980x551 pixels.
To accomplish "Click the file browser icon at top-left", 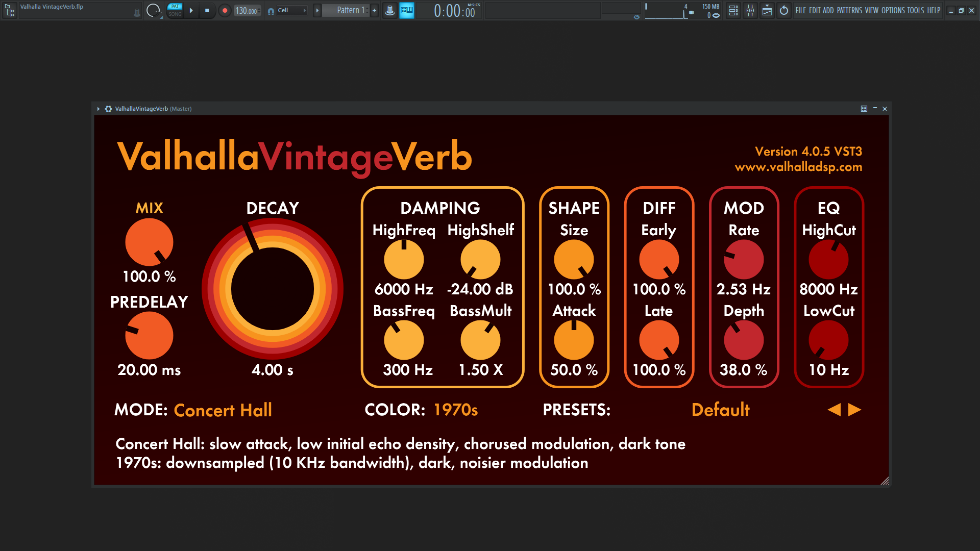I will tap(10, 10).
